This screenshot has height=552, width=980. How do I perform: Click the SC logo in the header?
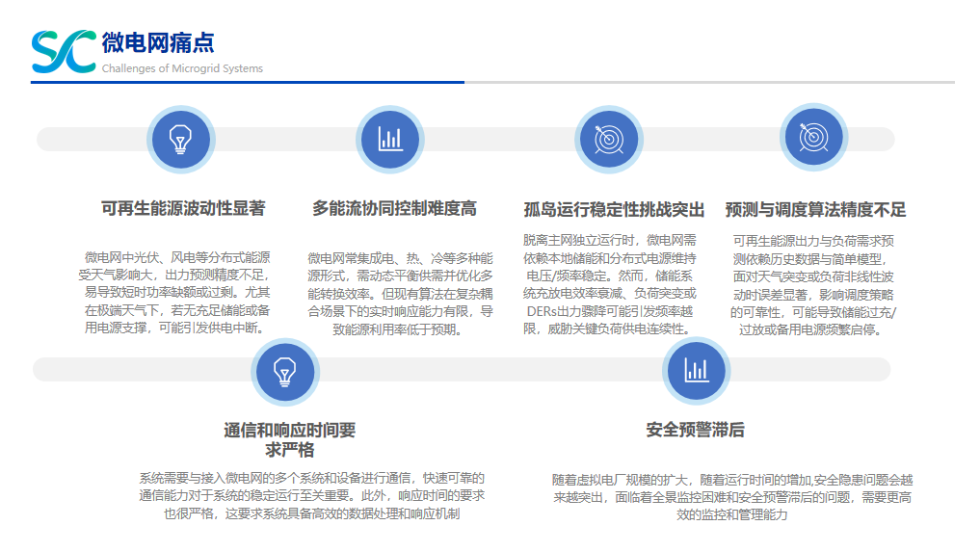pyautogui.click(x=63, y=52)
